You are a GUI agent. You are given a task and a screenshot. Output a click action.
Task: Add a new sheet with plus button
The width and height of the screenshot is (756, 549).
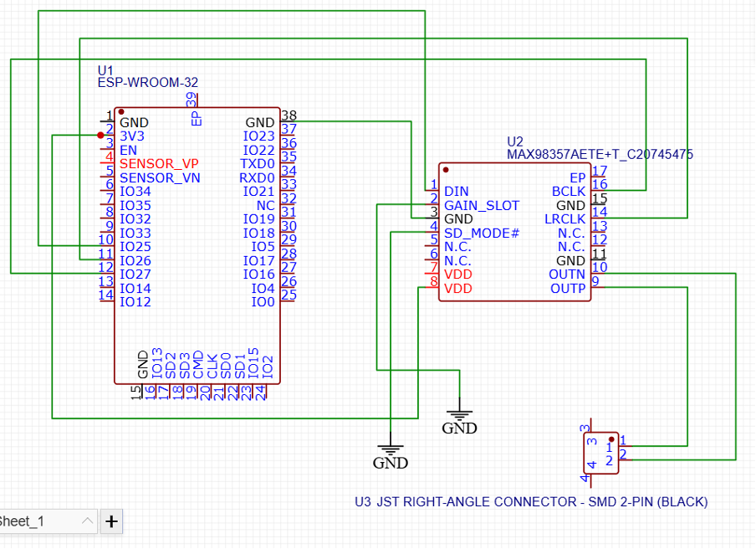(x=111, y=521)
